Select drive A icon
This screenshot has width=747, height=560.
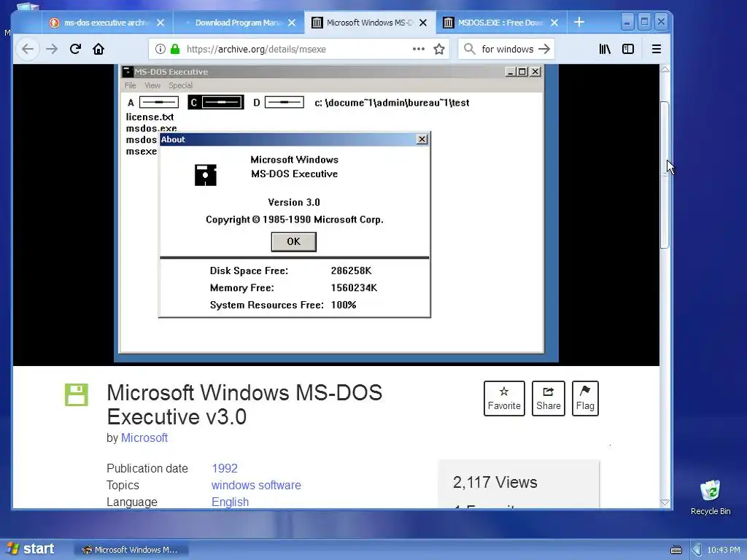click(x=153, y=102)
